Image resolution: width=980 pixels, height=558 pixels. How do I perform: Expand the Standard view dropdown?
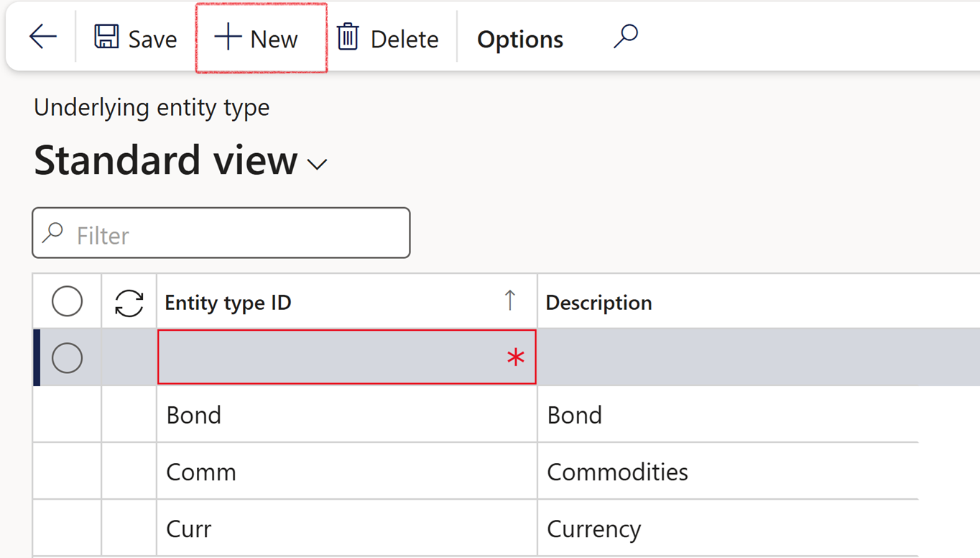tap(317, 165)
